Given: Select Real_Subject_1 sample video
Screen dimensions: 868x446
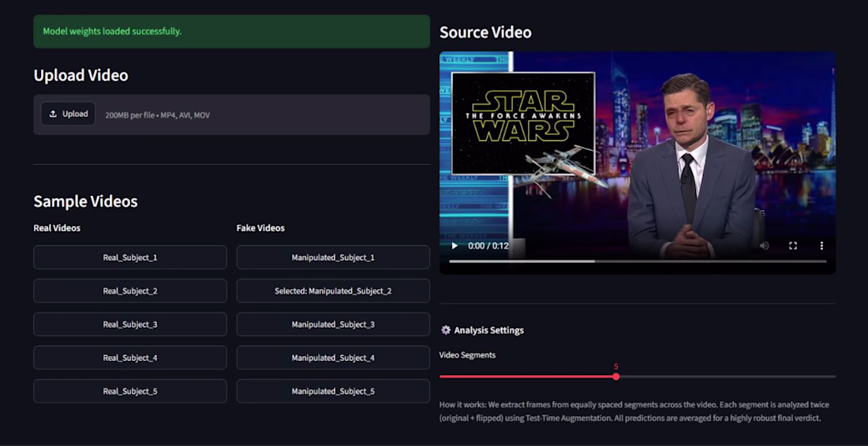Looking at the screenshot, I should [x=130, y=257].
